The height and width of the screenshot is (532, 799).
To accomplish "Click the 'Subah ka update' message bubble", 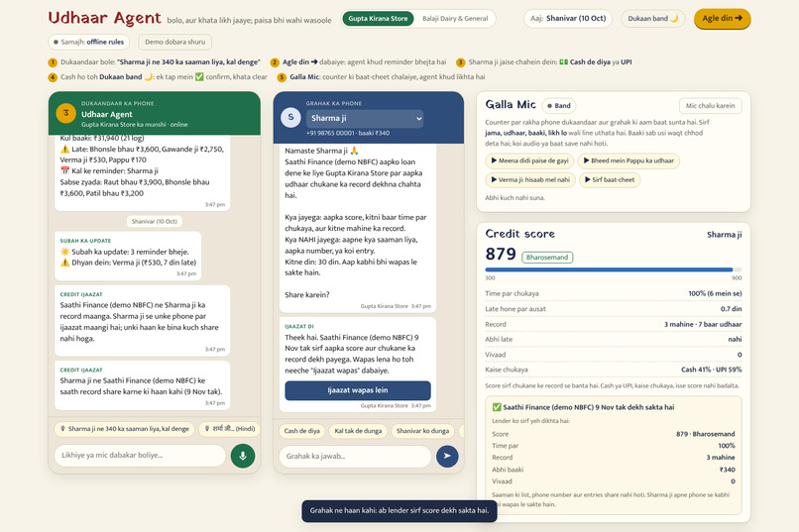I will tap(128, 256).
